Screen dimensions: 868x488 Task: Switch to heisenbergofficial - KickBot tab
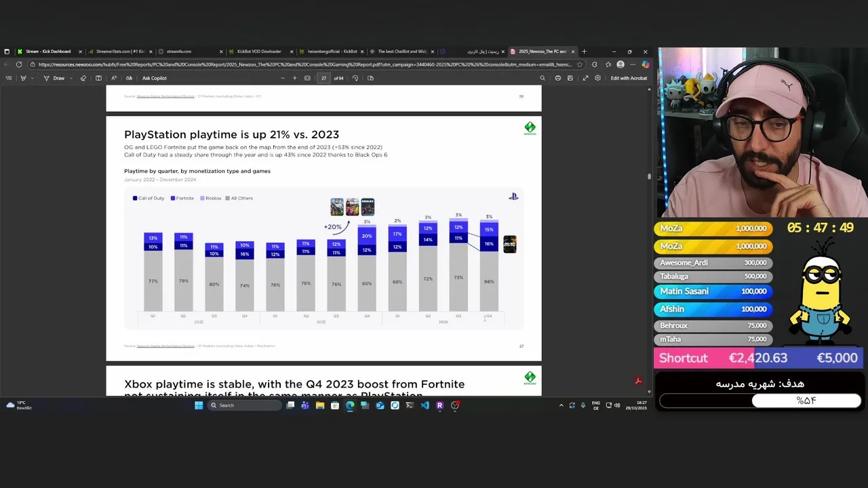click(x=332, y=52)
